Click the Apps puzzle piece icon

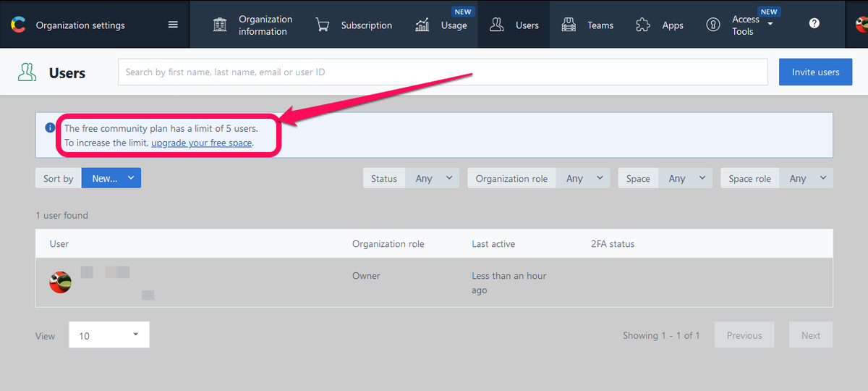pyautogui.click(x=643, y=25)
